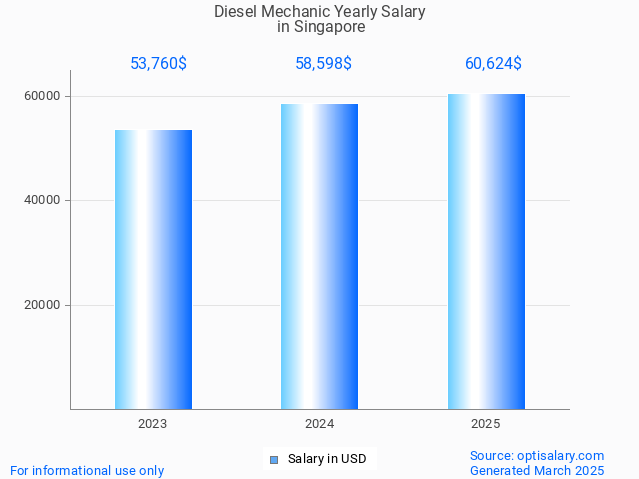
Task: Click the 'Diesel Mechanic Yearly Salary' title
Action: click(x=320, y=12)
